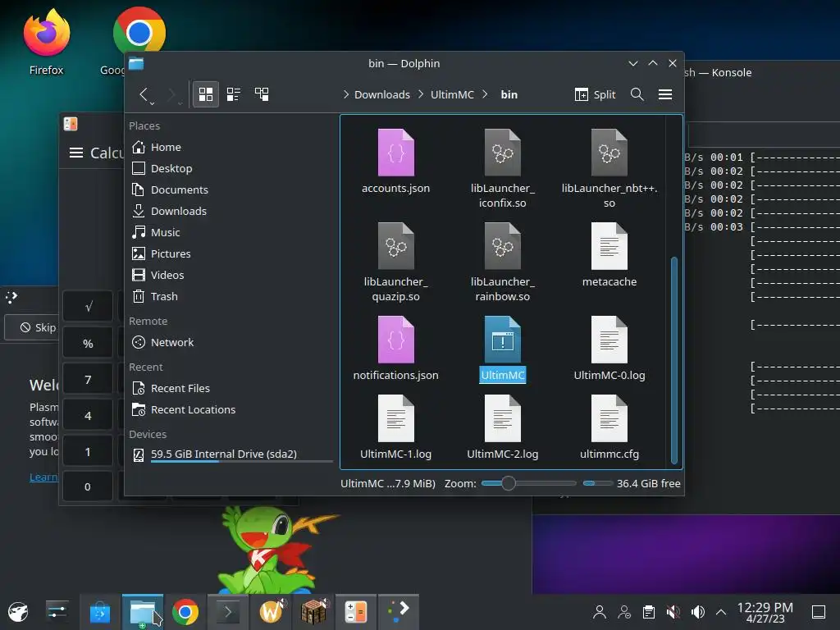Select libLauncher_quazip.so file icon
This screenshot has height=630, width=840.
tap(396, 246)
